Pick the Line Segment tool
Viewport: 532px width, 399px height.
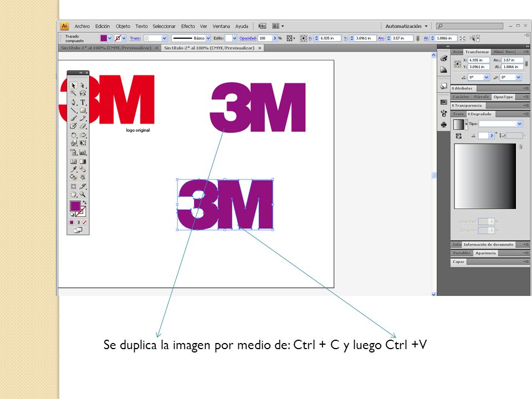(x=73, y=110)
